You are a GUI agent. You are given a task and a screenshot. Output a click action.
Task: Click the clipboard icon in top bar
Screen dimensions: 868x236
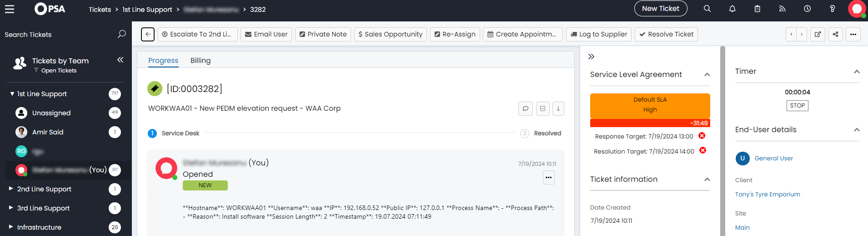[757, 9]
